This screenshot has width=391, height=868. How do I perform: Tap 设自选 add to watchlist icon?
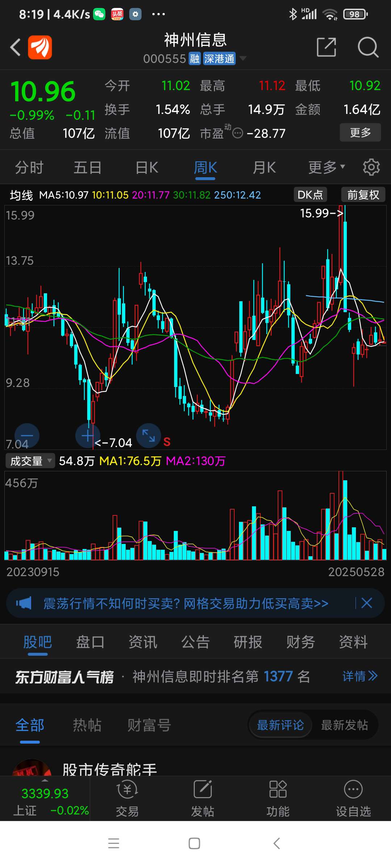tap(353, 799)
